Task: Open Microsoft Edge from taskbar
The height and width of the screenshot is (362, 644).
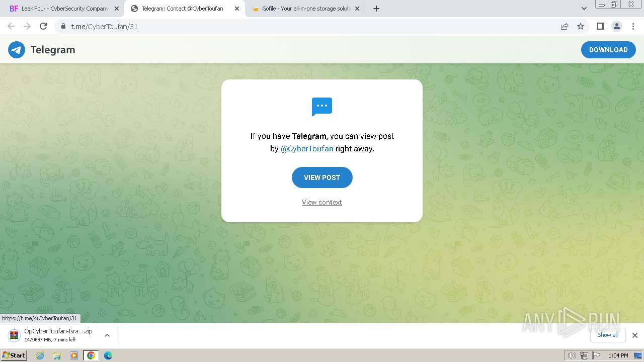Action: click(x=108, y=355)
